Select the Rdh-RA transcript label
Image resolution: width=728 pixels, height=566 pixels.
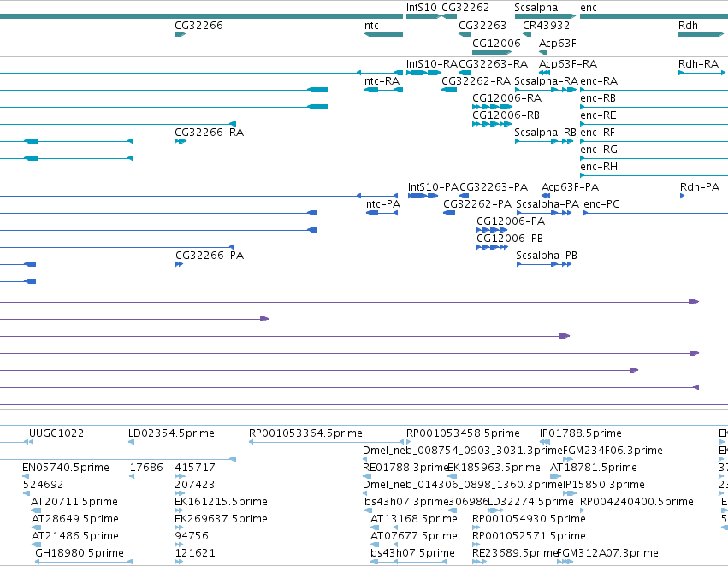(698, 64)
